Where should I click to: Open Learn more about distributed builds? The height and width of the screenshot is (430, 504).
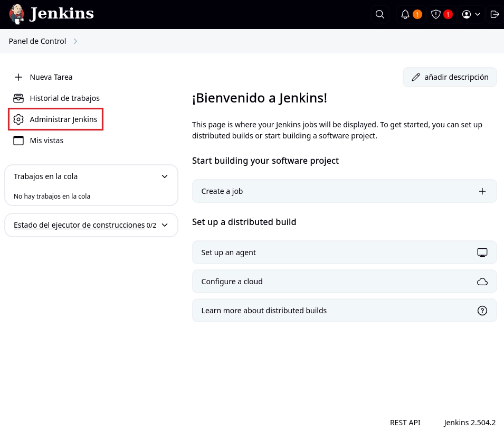(344, 311)
